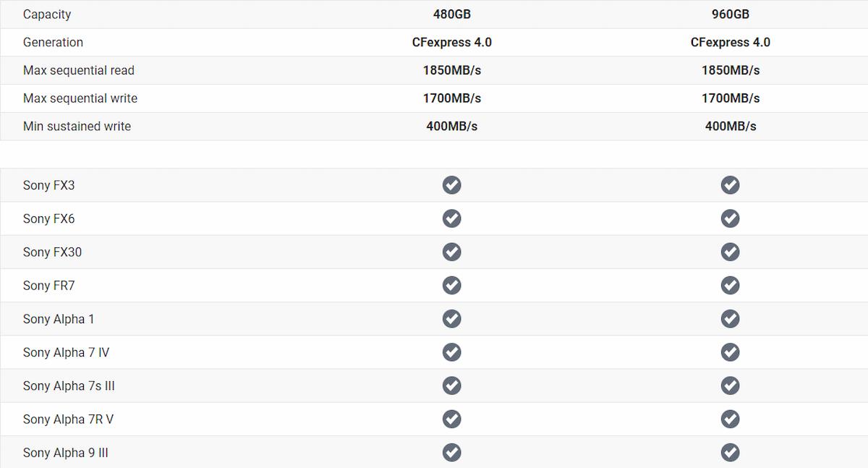Click Sony Alpha 1 checkmark in 480GB column
868x468 pixels.
point(451,319)
